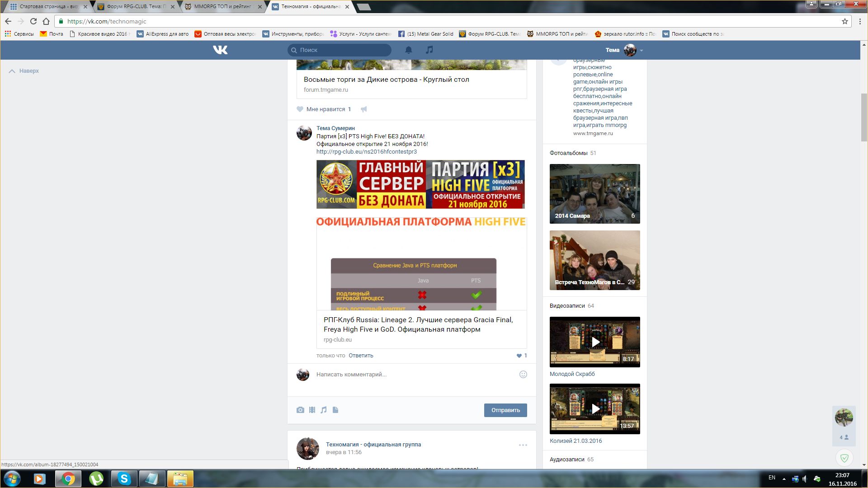Like the post via heart next to Мне нравится
Viewport: 868px width, 488px height.
(300, 109)
